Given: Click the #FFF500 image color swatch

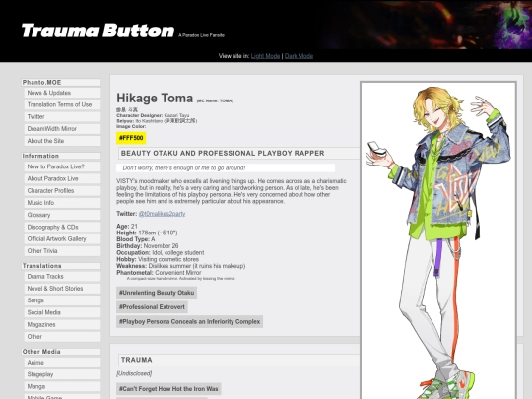Looking at the screenshot, I should tap(131, 138).
